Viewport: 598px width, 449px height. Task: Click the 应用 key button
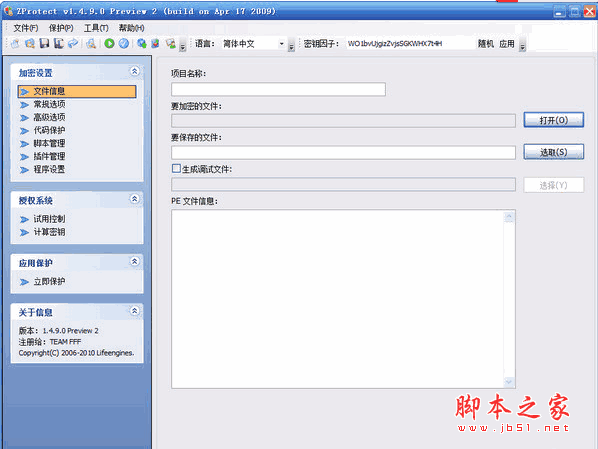[x=506, y=44]
